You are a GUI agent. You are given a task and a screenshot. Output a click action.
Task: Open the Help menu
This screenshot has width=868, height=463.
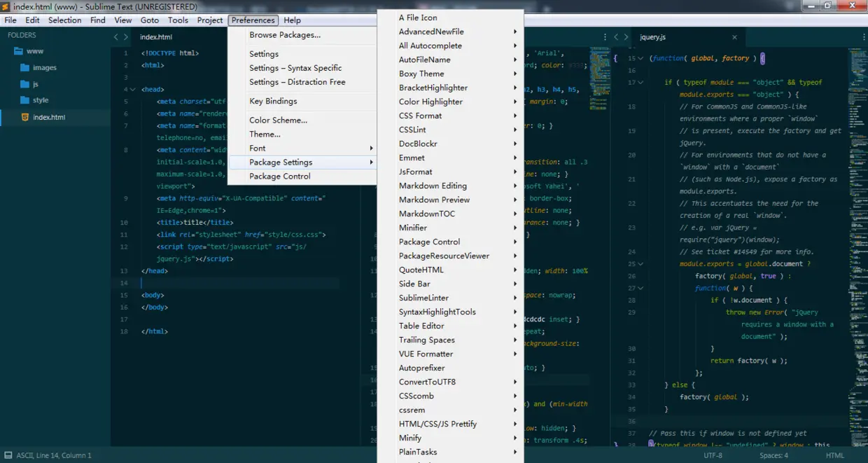293,20
